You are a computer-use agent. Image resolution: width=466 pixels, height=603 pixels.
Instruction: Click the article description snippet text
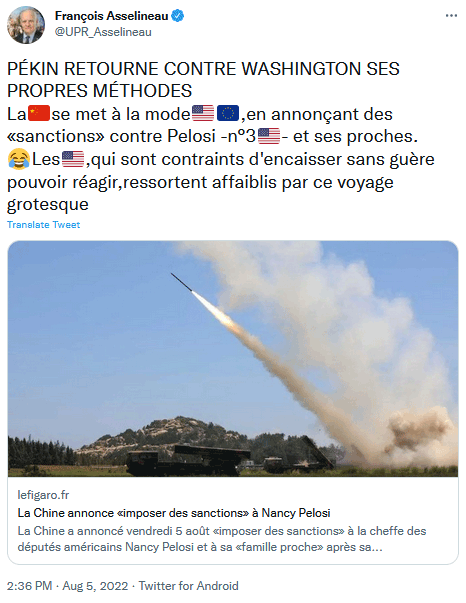point(222,539)
